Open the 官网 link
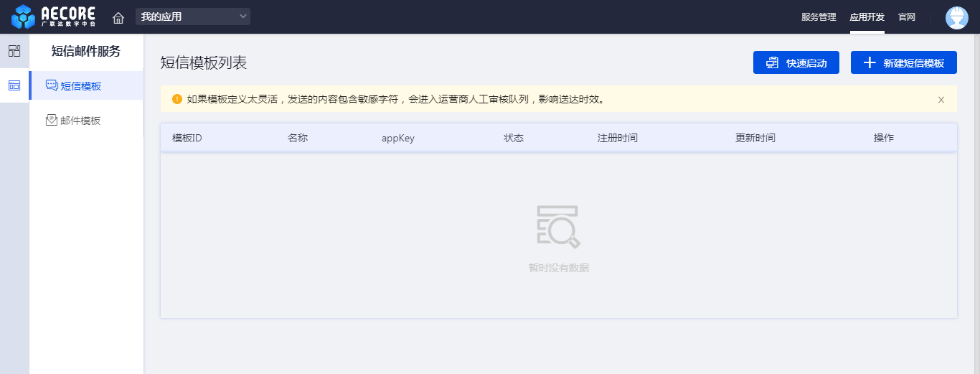Image resolution: width=980 pixels, height=374 pixels. pos(907,17)
